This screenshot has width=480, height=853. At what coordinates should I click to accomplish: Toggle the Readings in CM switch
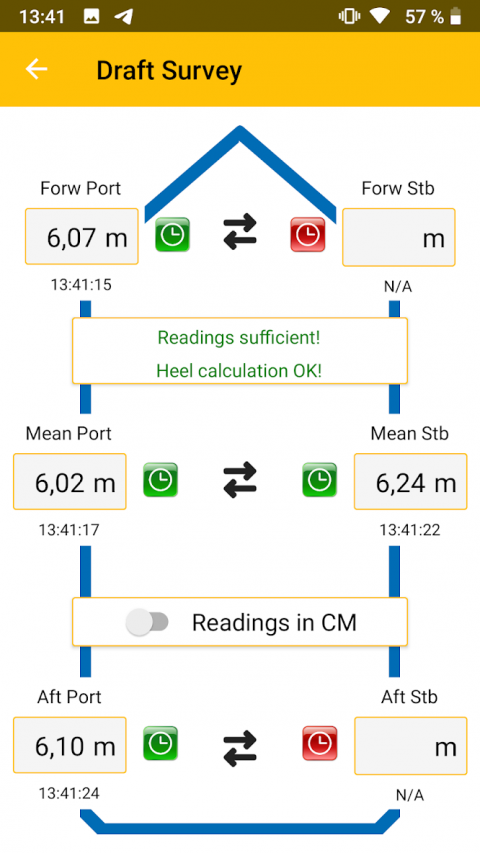(147, 622)
